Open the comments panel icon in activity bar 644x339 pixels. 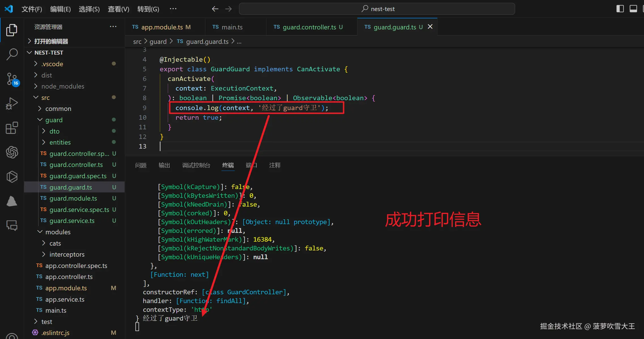[x=12, y=225]
